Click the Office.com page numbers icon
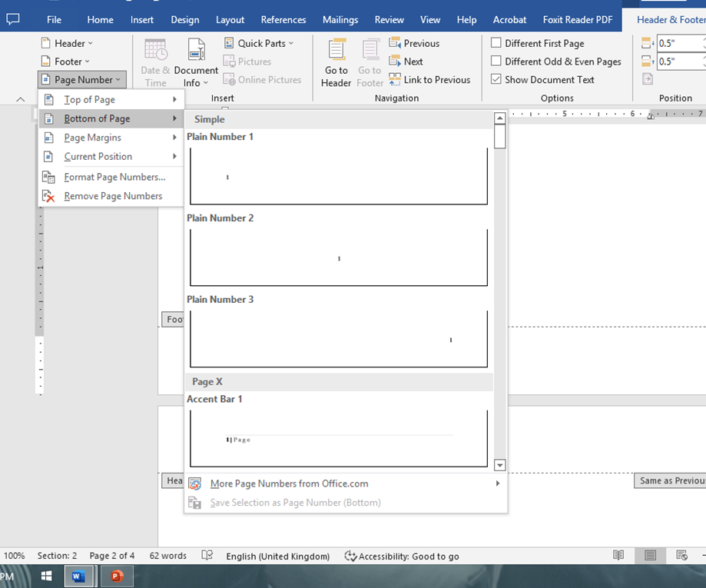This screenshot has width=706, height=588. (194, 483)
